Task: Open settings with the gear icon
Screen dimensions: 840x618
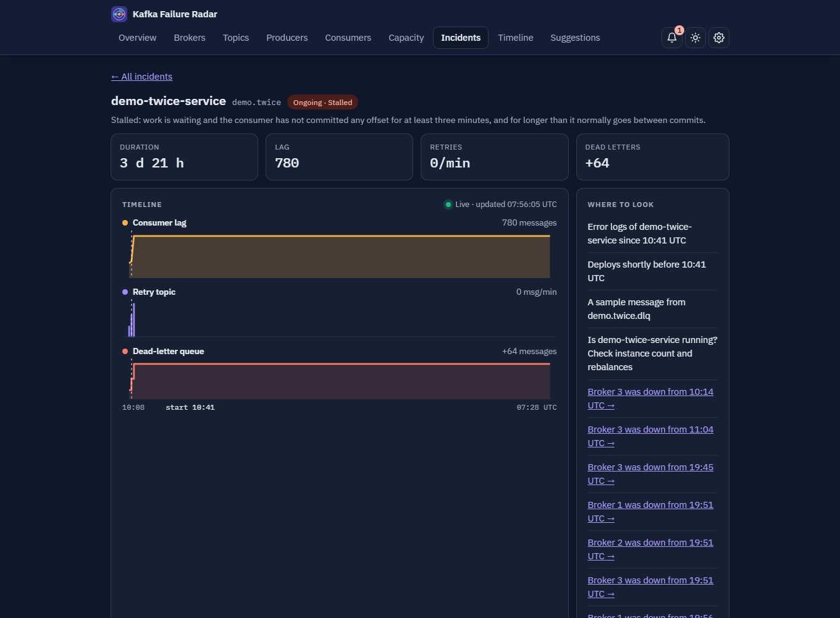Action: tap(719, 38)
